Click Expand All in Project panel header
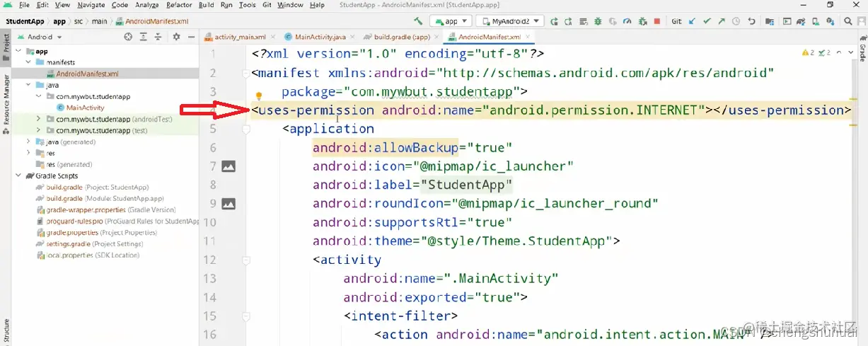 coord(144,37)
